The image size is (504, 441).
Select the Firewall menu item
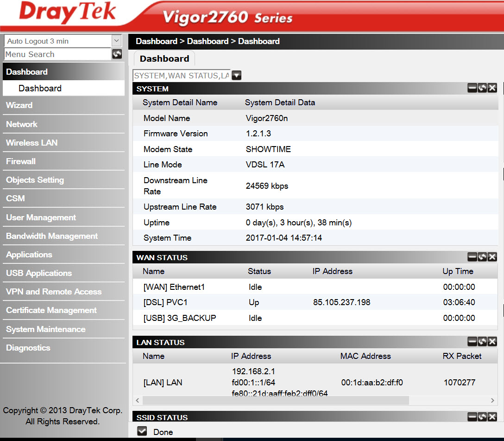pyautogui.click(x=21, y=161)
